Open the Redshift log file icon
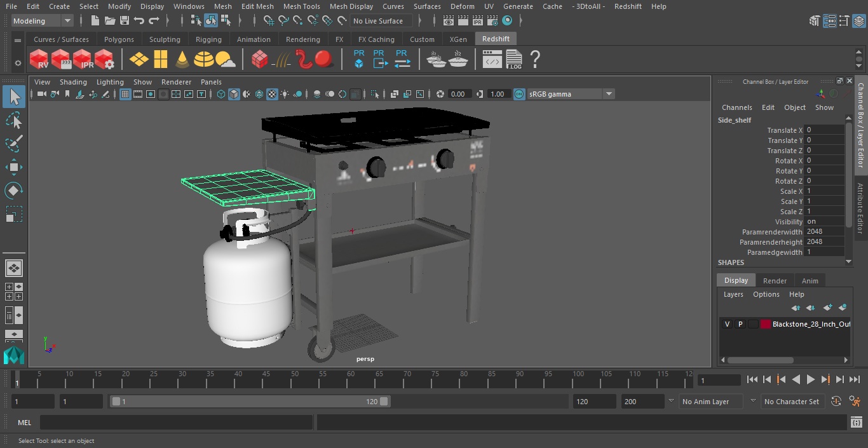This screenshot has width=868, height=448. 513,60
